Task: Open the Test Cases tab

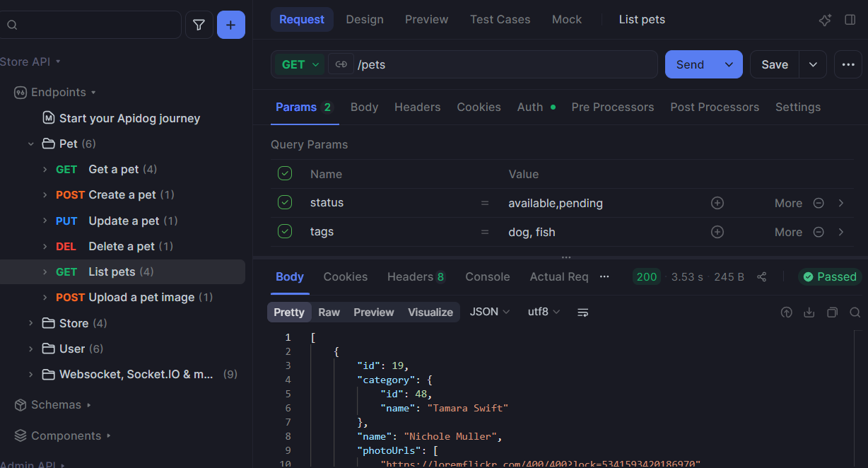Action: (500, 19)
